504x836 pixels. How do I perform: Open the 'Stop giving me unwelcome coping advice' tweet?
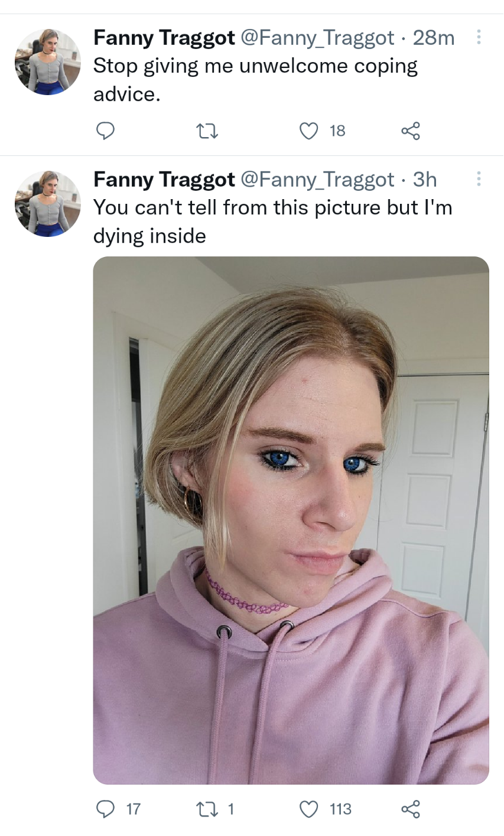coord(255,80)
